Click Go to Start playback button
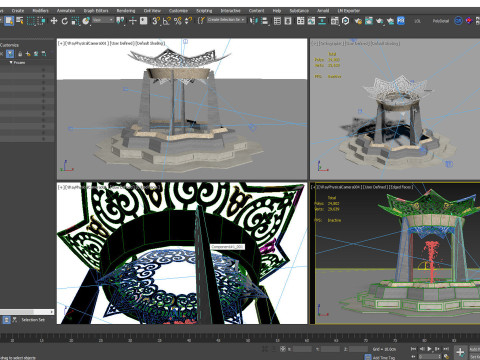 pyautogui.click(x=413, y=349)
